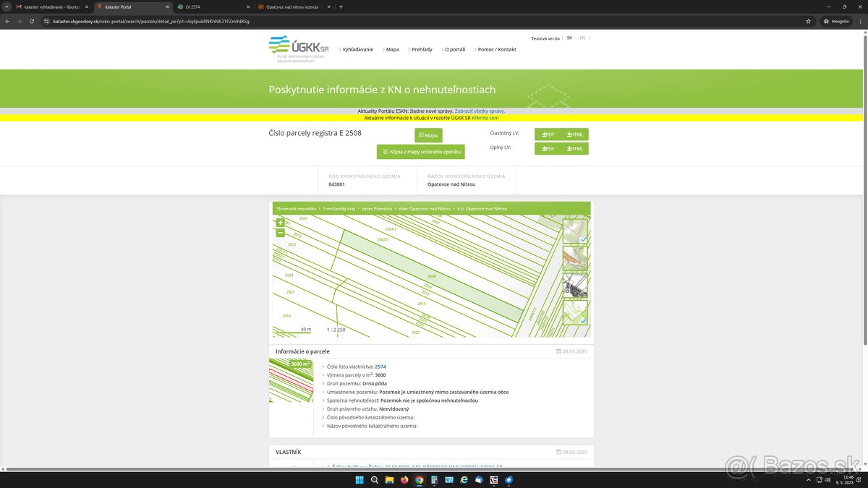
Task: Download partial LV as PDF
Action: (x=548, y=134)
